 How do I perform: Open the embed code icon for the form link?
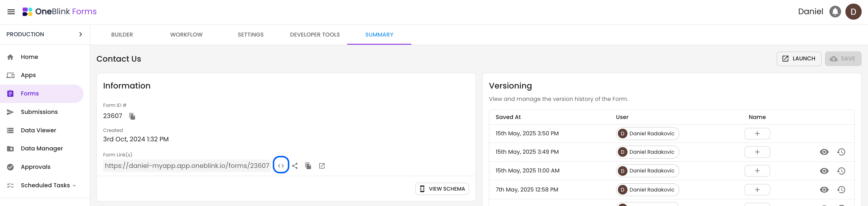[281, 166]
